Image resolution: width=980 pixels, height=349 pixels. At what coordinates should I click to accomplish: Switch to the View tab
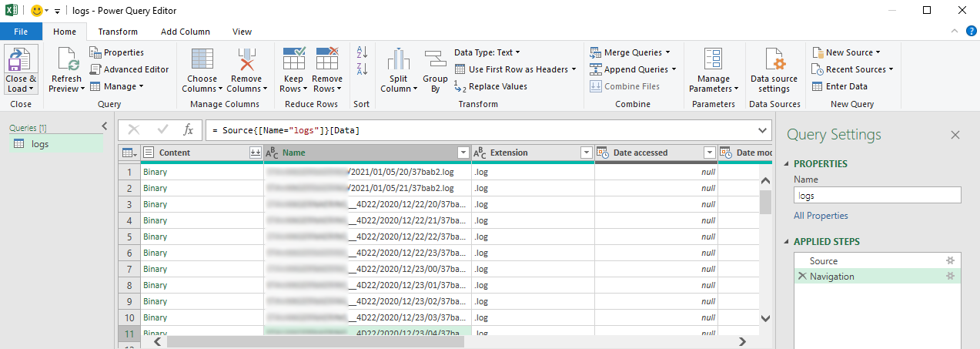pyautogui.click(x=242, y=32)
